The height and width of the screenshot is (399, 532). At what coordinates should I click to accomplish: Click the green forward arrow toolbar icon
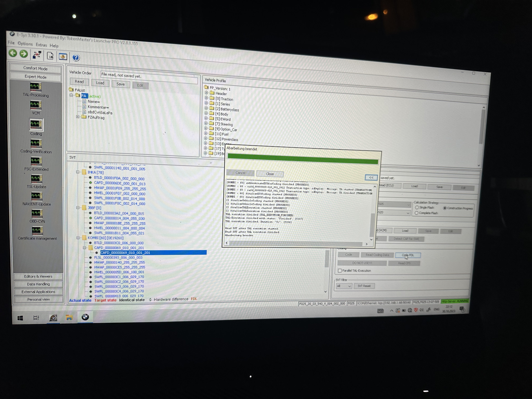click(x=24, y=54)
